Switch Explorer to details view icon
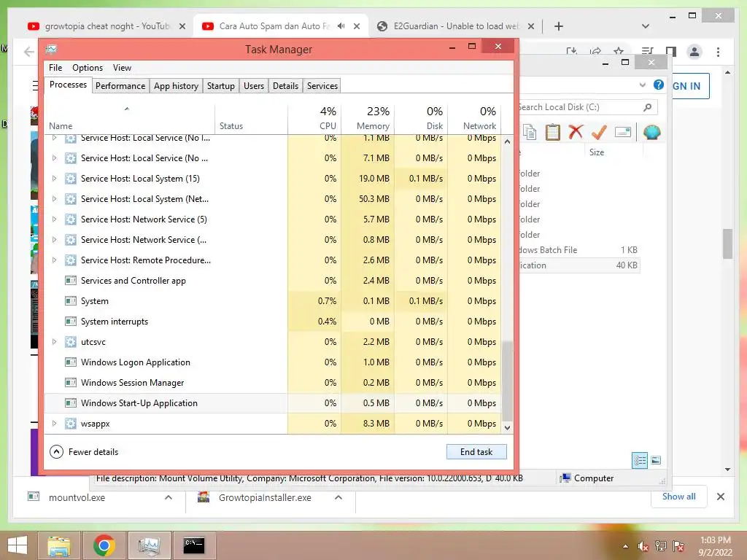 tap(640, 460)
